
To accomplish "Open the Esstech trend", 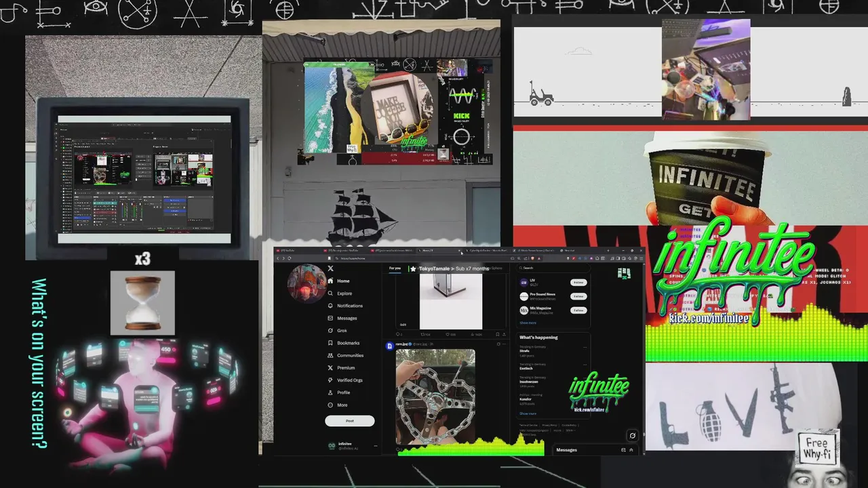I will 526,369.
